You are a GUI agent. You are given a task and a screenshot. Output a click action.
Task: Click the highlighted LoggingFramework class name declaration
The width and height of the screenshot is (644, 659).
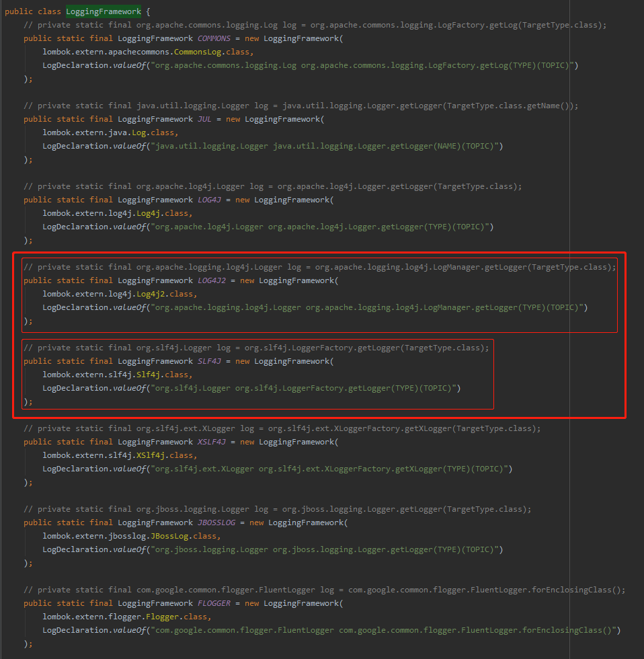[x=104, y=11]
